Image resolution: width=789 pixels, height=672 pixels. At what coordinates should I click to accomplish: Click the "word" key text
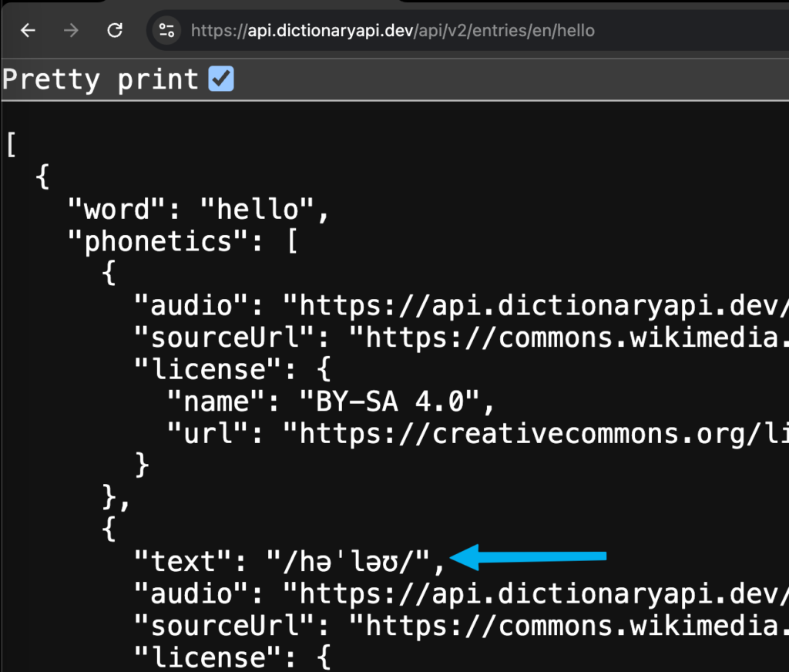(x=117, y=209)
